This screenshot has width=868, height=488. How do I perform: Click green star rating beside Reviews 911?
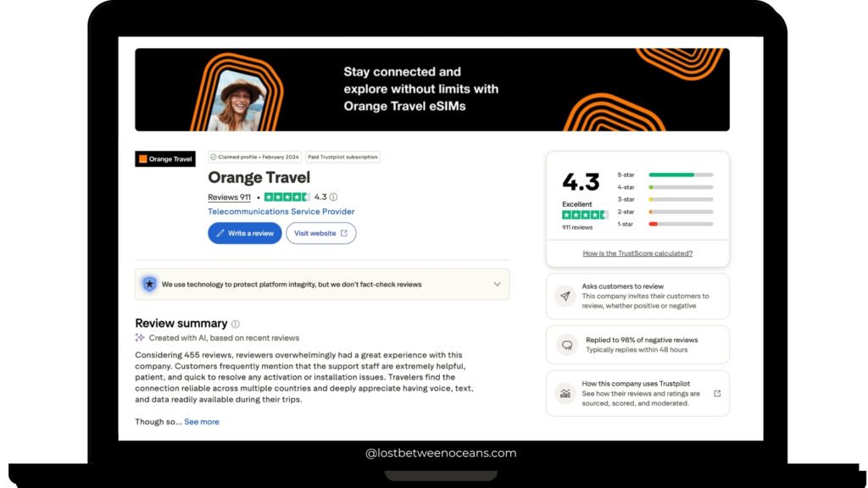click(287, 197)
